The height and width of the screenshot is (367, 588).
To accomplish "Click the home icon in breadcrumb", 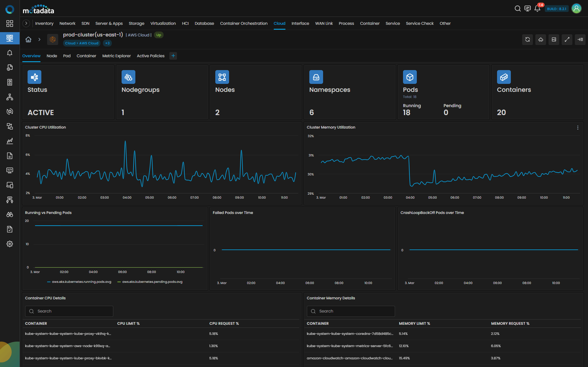I will pyautogui.click(x=28, y=39).
